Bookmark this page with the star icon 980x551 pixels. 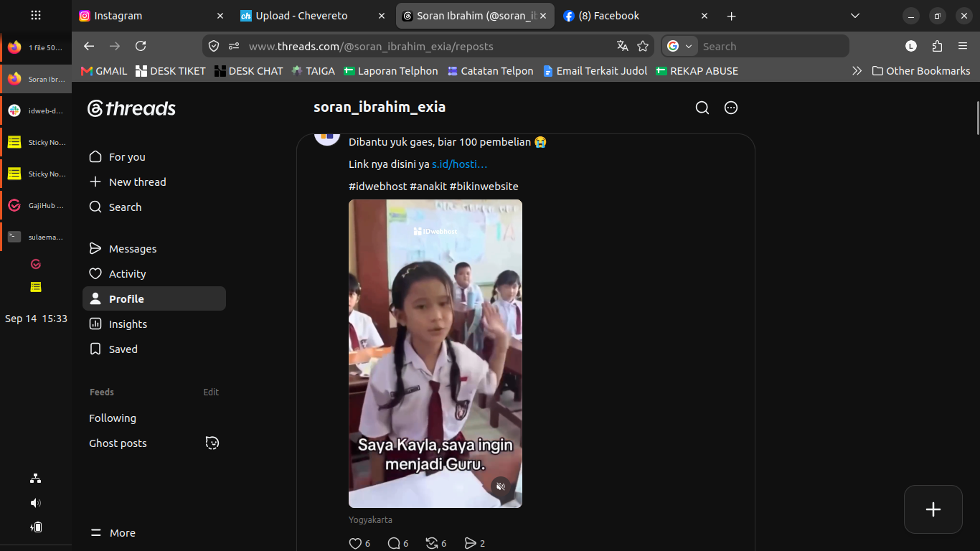coord(643,46)
